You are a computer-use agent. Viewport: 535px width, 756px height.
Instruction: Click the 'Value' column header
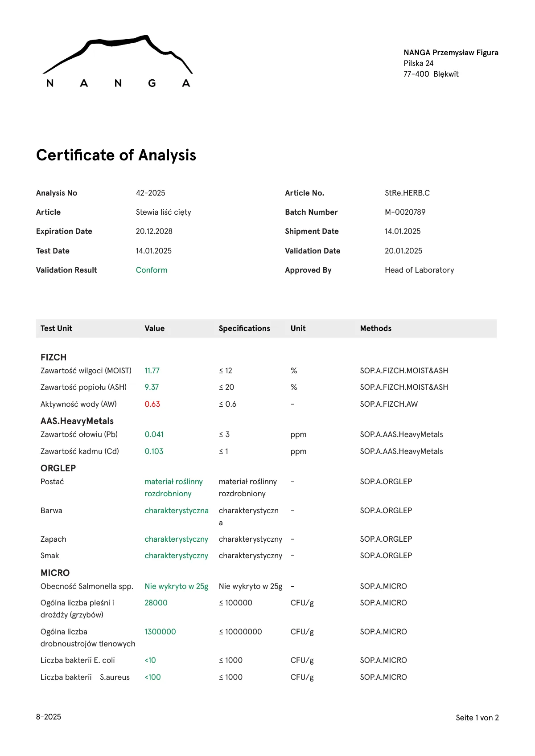[154, 328]
